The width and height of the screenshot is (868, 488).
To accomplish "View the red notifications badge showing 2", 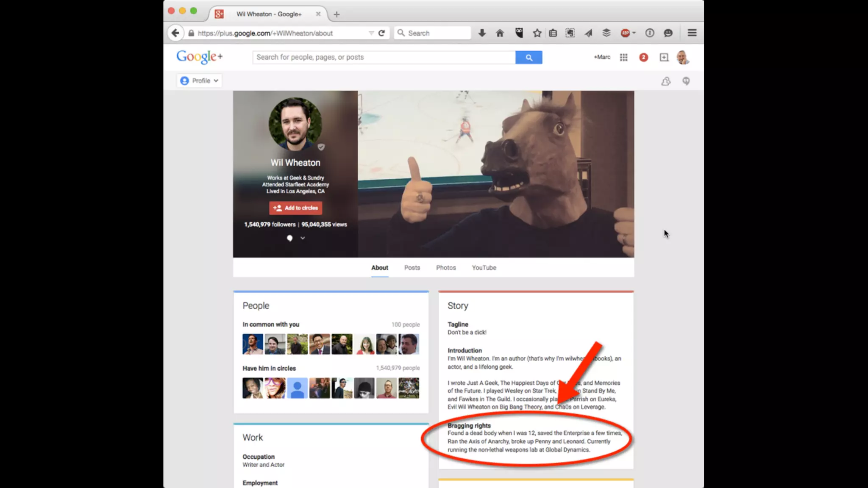I will pos(643,57).
